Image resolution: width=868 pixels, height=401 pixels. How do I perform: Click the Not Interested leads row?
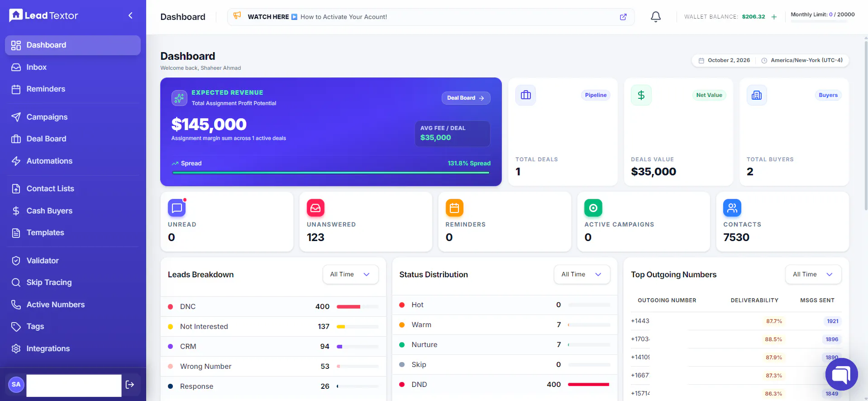coord(273,327)
